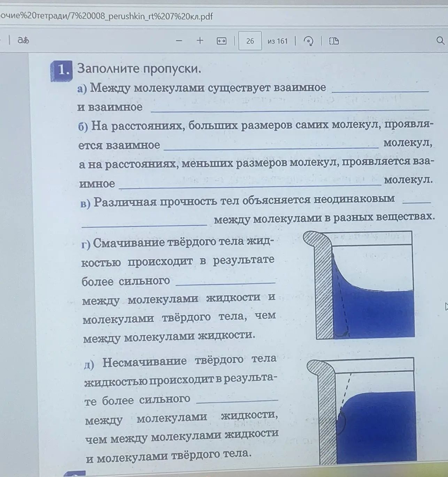448x477 pixels.
Task: Click the text 'Смачивание твёрдого тела жид-'
Action: point(184,242)
